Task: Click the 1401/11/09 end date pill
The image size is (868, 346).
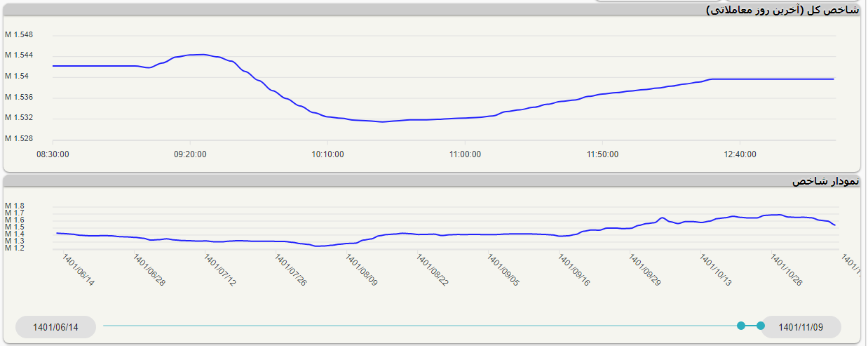Action: click(801, 327)
